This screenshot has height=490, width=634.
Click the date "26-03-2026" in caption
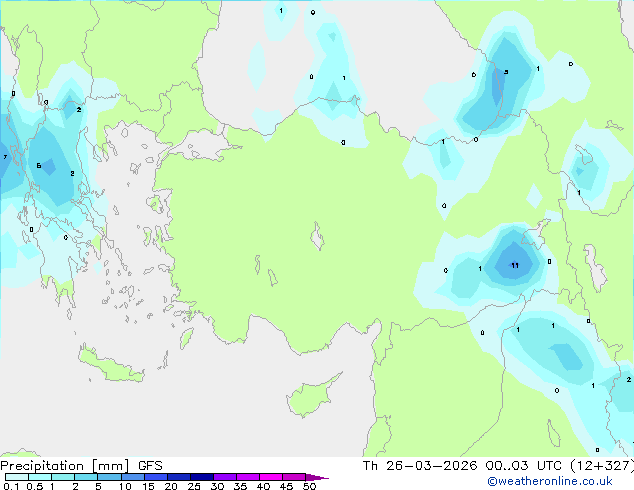tap(431, 466)
